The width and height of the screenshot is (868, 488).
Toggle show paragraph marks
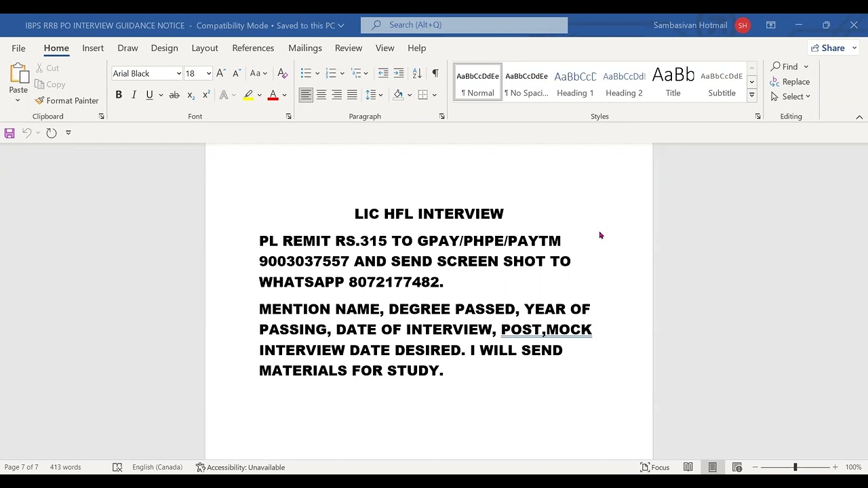tap(435, 73)
